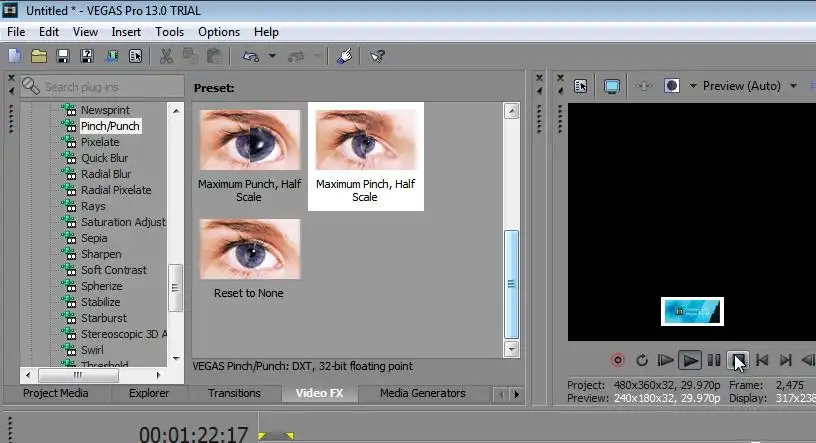Select Maximum Punch, Half Scale preset
Viewport: 816px width, 443px height.
[x=249, y=156]
